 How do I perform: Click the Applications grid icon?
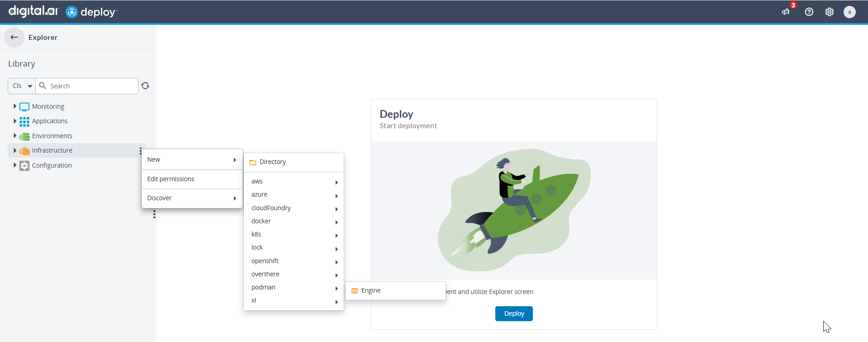pyautogui.click(x=24, y=121)
